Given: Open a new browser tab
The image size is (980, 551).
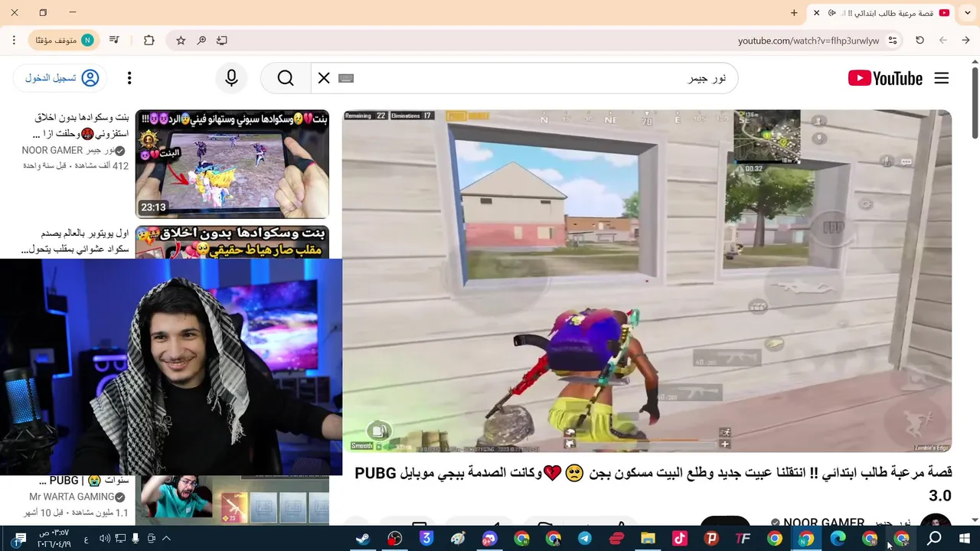Looking at the screenshot, I should coord(794,13).
